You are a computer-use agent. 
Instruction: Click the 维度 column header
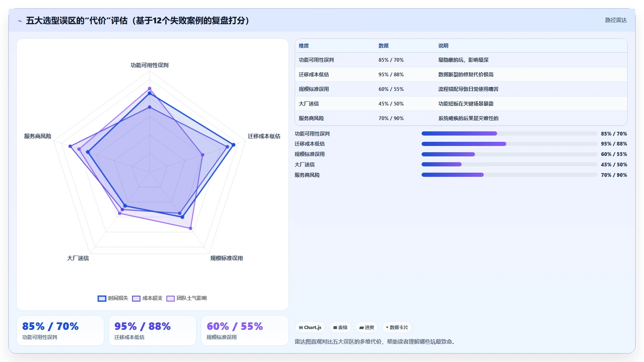point(304,46)
